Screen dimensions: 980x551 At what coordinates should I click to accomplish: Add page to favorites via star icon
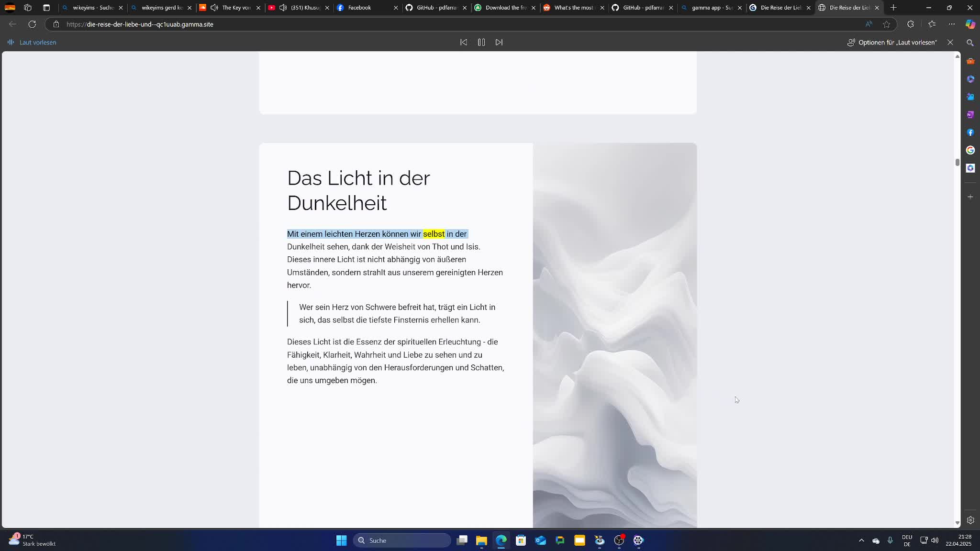(887, 24)
